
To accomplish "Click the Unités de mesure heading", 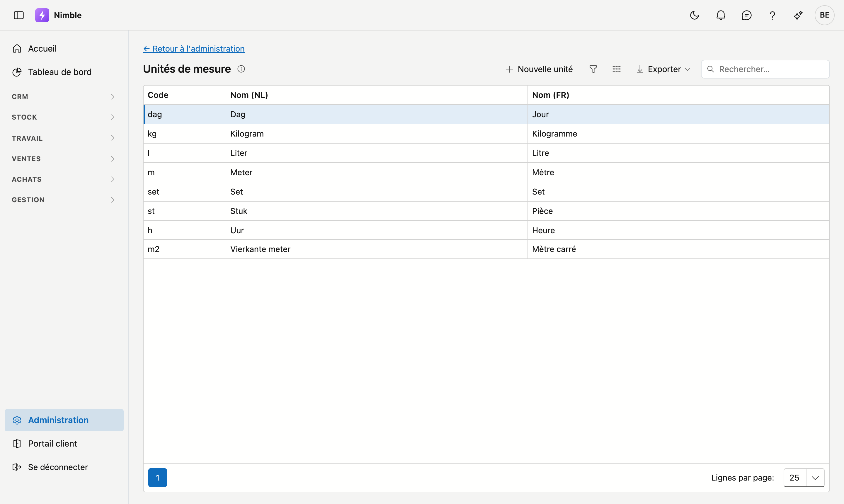I will (x=187, y=69).
